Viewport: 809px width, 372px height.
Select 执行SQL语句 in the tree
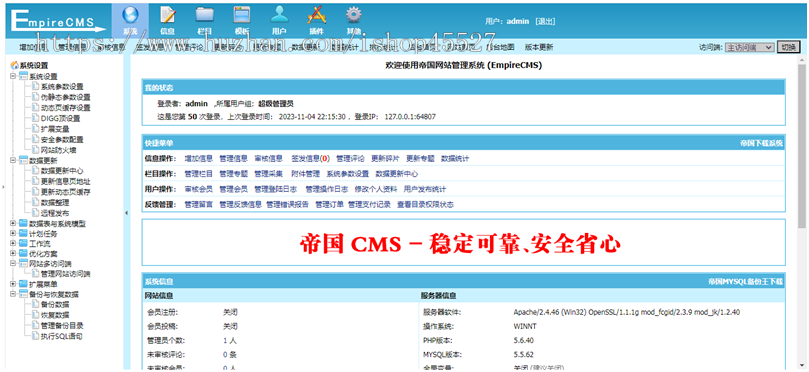(61, 336)
